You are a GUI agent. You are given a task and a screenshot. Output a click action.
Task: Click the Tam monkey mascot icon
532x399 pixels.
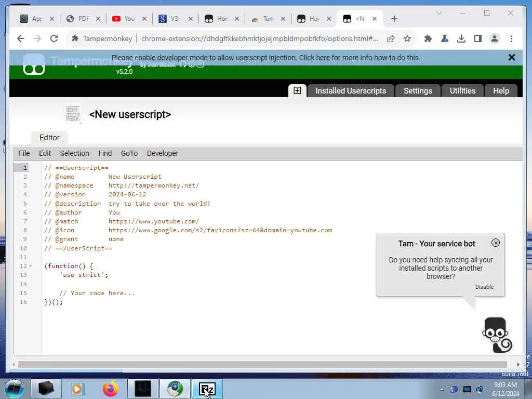[x=497, y=335]
